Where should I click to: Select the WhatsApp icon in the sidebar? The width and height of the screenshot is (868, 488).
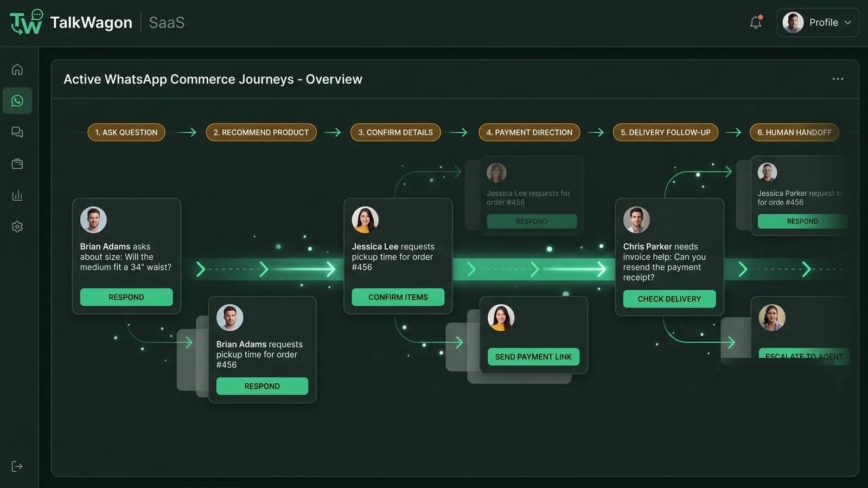[17, 101]
